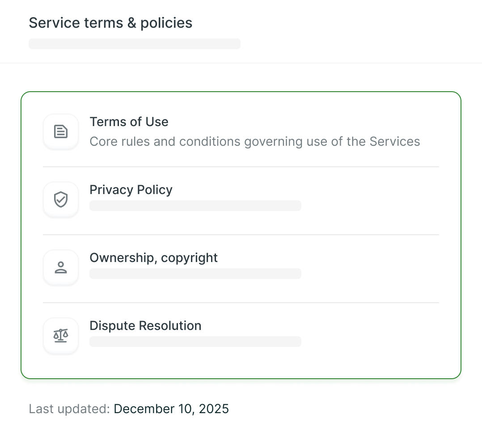Click the 'Core rules and conditions' description text
Screen dimensions: 482x448
(254, 141)
